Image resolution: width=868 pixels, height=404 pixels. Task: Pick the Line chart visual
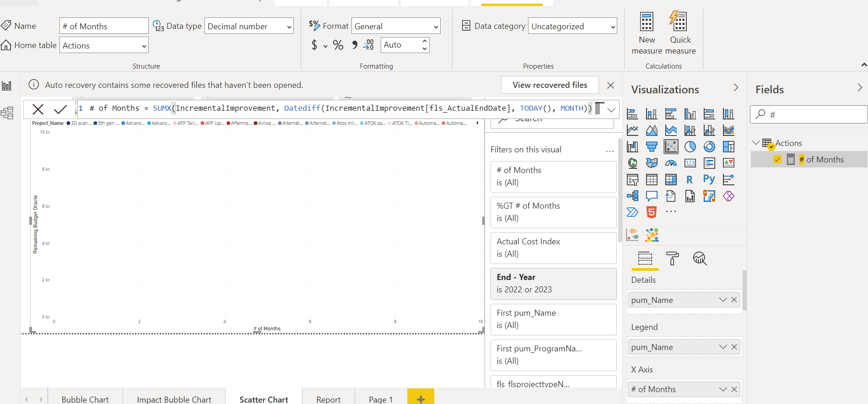(632, 130)
